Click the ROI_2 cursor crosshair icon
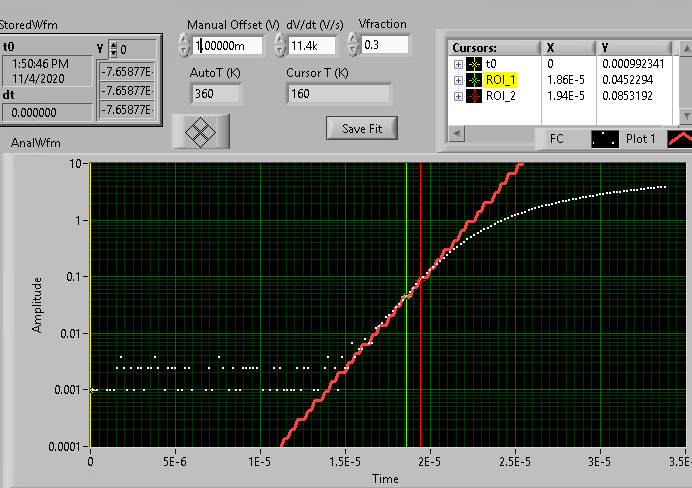This screenshot has height=488, width=692. point(474,96)
